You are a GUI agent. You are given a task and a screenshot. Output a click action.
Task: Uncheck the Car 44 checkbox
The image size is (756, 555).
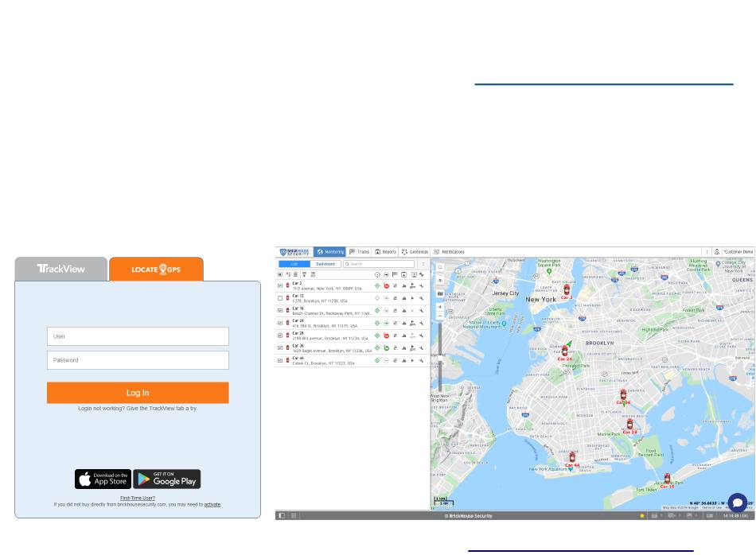(x=280, y=360)
